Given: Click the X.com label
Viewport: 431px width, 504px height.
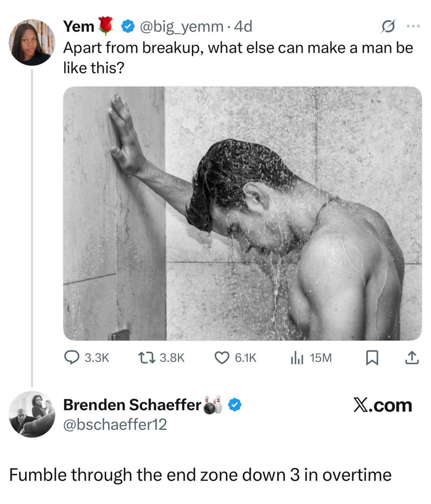Looking at the screenshot, I should click(383, 405).
